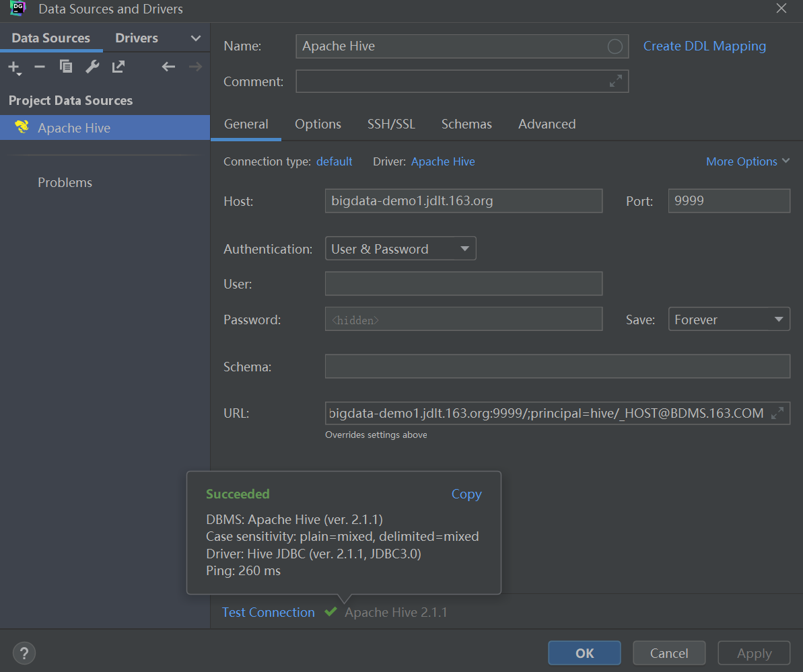Click into the Schema input field

pos(558,367)
